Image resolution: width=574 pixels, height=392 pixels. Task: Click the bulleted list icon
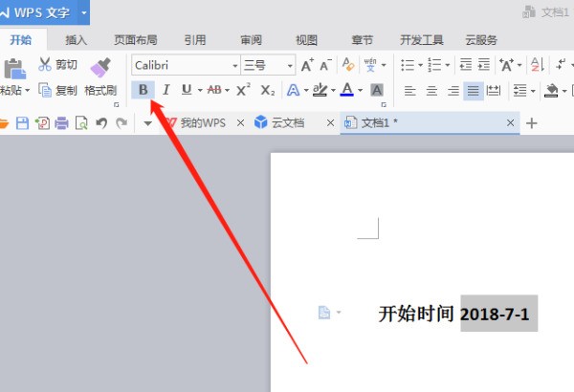[408, 65]
